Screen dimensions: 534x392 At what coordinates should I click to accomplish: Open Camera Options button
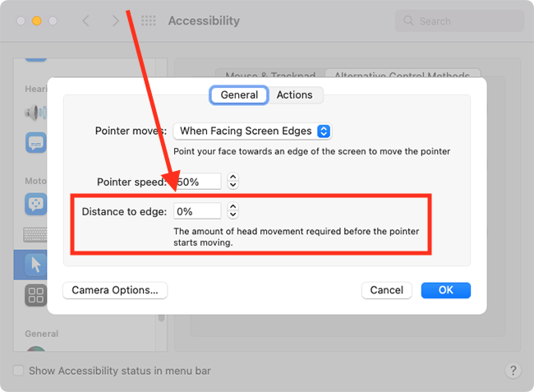[x=115, y=290]
